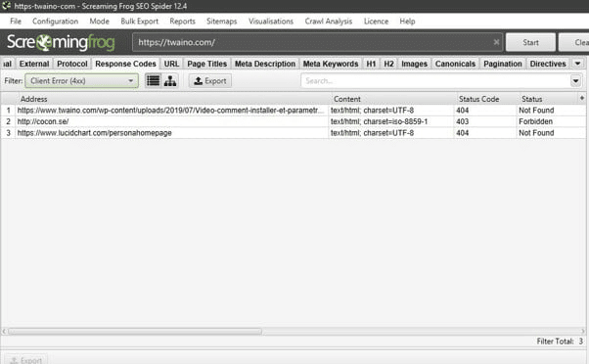
Task: Switch to the Page Titles tab
Action: (x=207, y=64)
